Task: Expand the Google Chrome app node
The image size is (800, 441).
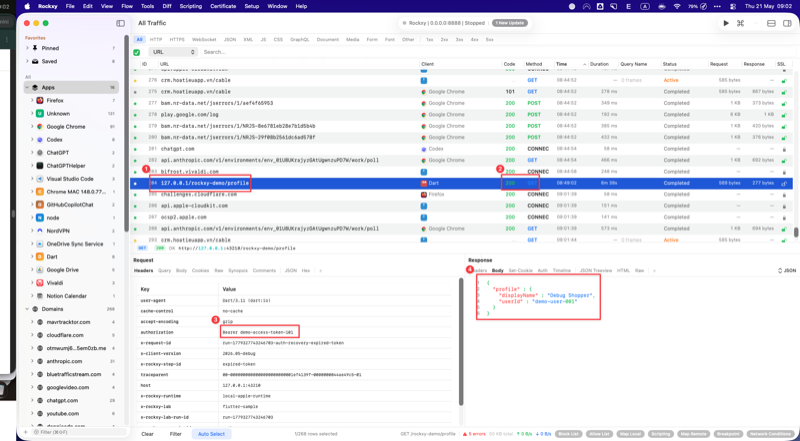Action: point(32,127)
